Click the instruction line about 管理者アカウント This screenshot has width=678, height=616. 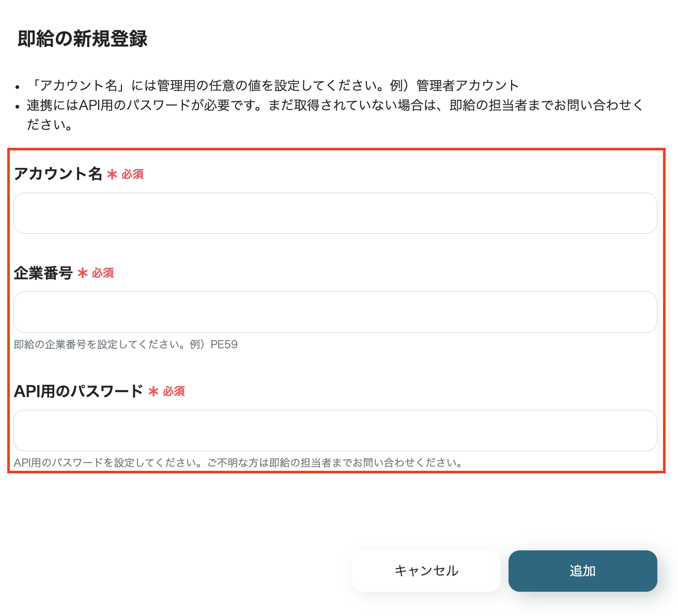point(274,85)
